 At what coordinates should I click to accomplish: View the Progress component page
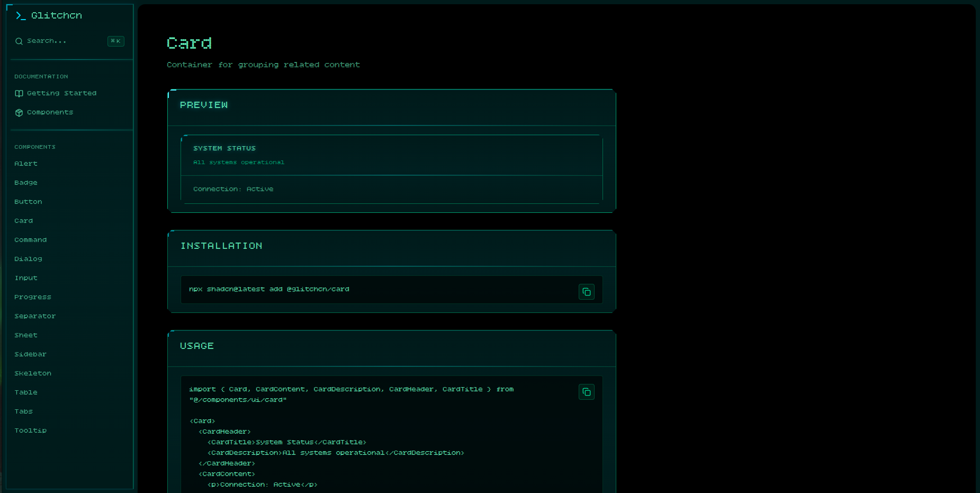point(33,297)
